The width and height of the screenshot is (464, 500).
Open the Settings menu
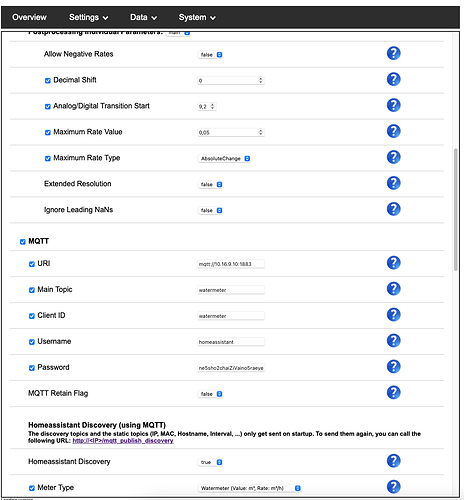(88, 17)
